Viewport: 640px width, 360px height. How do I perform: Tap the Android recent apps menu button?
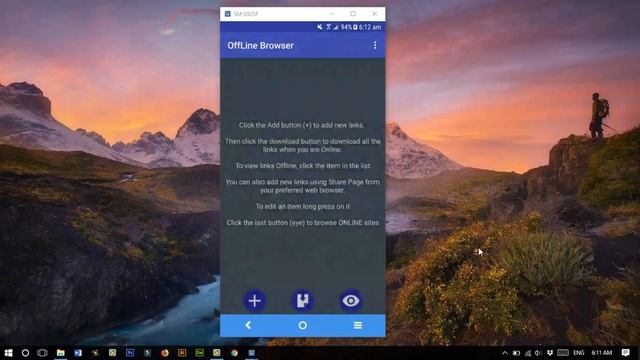pos(358,325)
